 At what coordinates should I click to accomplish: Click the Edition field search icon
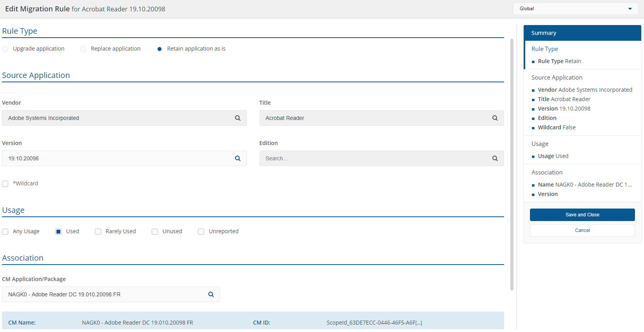pyautogui.click(x=495, y=158)
